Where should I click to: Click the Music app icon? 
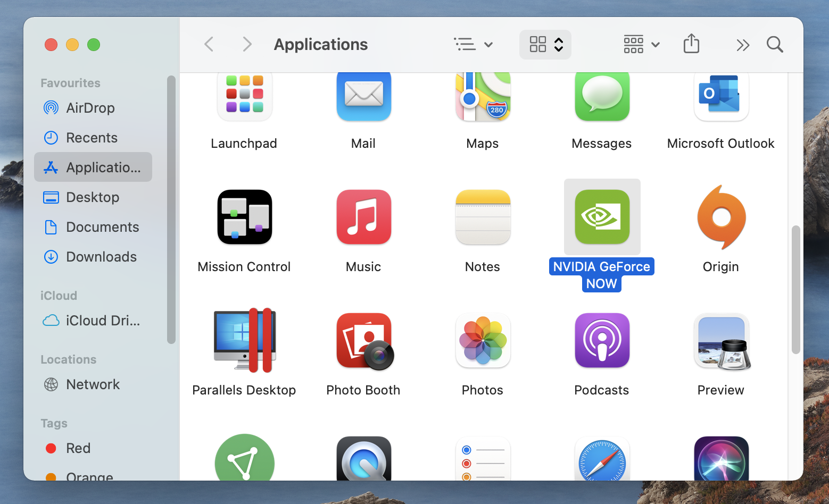(364, 217)
